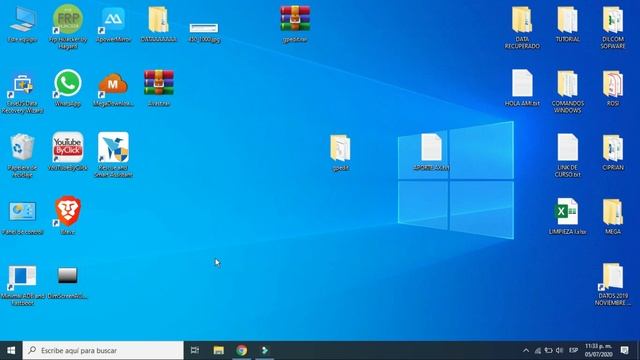
Task: Open the green arrow app on taskbar
Action: pyautogui.click(x=264, y=350)
